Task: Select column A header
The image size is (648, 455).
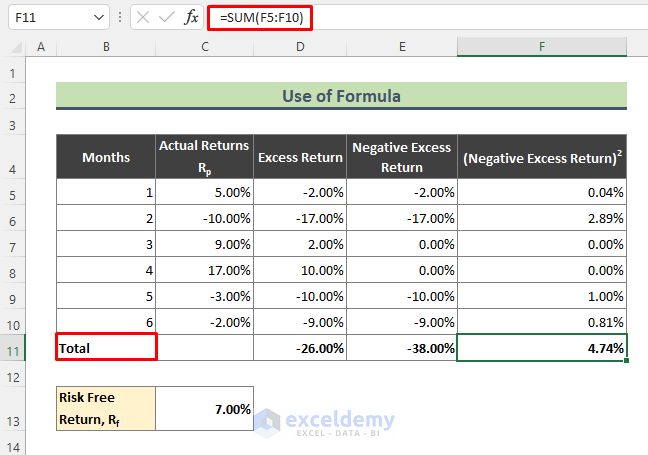Action: point(41,47)
